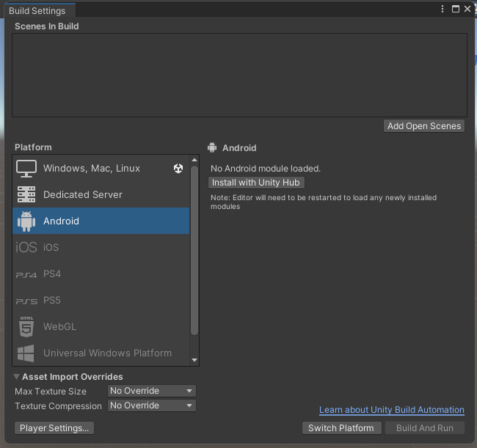Click the Unity logo beside Windows, Mac, Linux
477x448 pixels.
(x=178, y=169)
